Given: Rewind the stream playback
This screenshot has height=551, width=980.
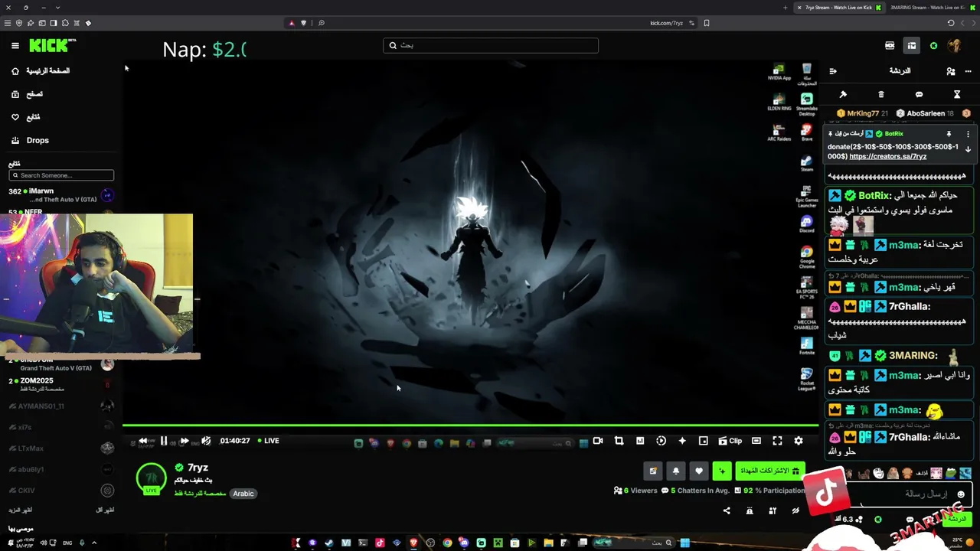Looking at the screenshot, I should pyautogui.click(x=143, y=441).
